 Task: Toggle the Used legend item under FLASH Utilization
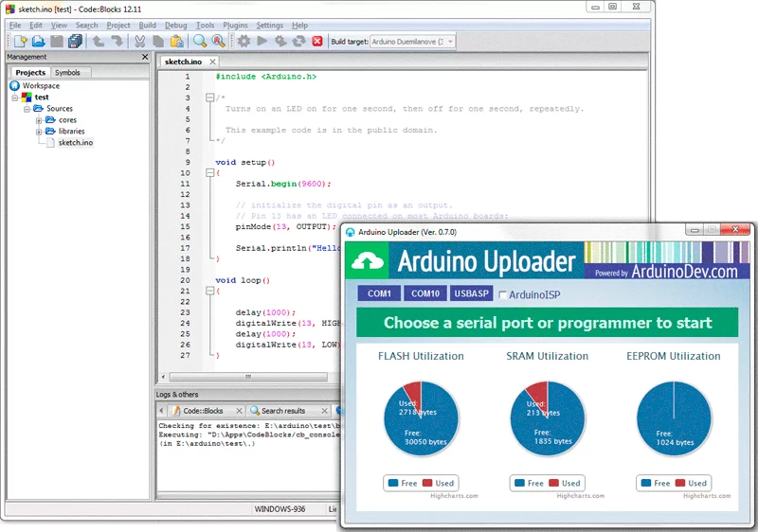(x=438, y=483)
